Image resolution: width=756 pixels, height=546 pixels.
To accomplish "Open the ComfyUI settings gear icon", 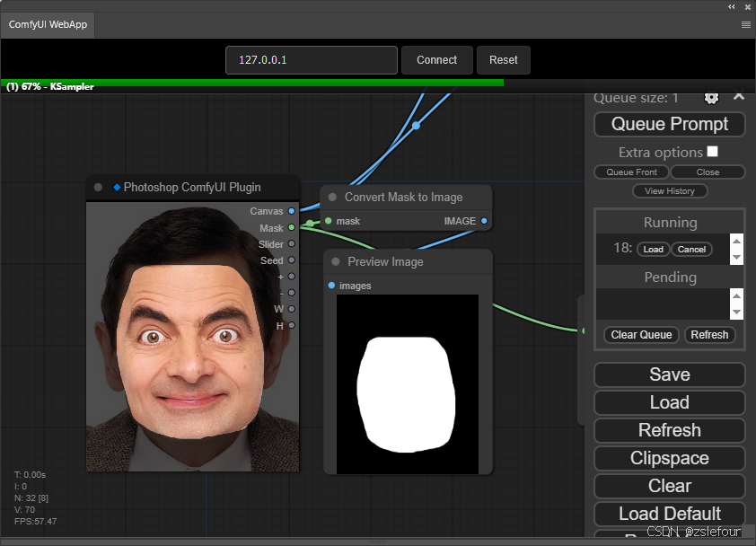I will click(x=711, y=97).
